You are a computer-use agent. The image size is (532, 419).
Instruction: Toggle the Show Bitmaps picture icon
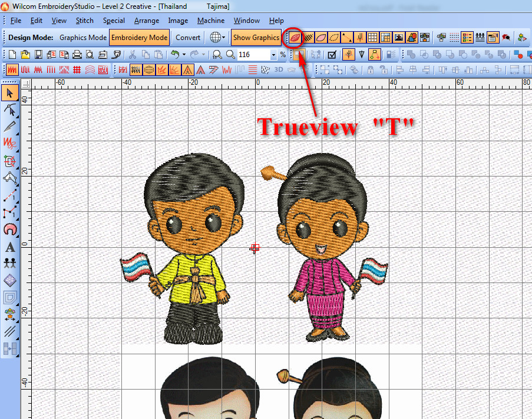[399, 38]
